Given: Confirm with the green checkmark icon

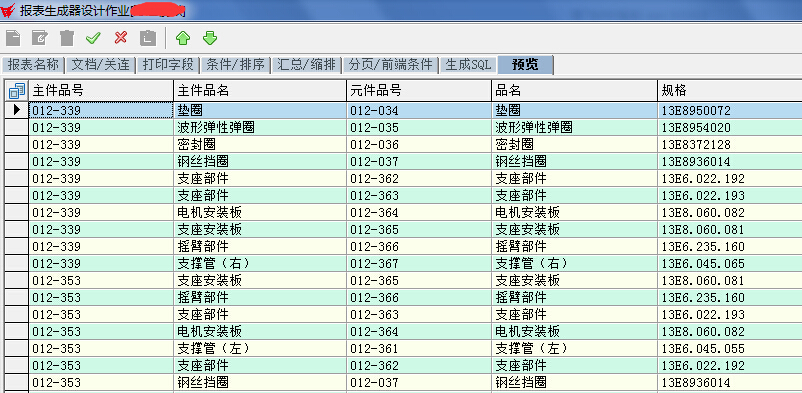Looking at the screenshot, I should [94, 38].
